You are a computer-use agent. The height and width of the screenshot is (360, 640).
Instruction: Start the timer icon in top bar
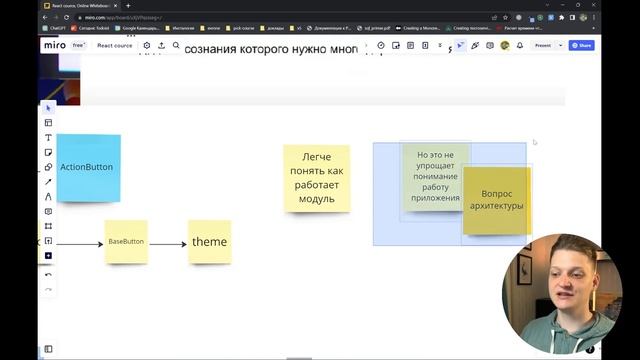(381, 45)
